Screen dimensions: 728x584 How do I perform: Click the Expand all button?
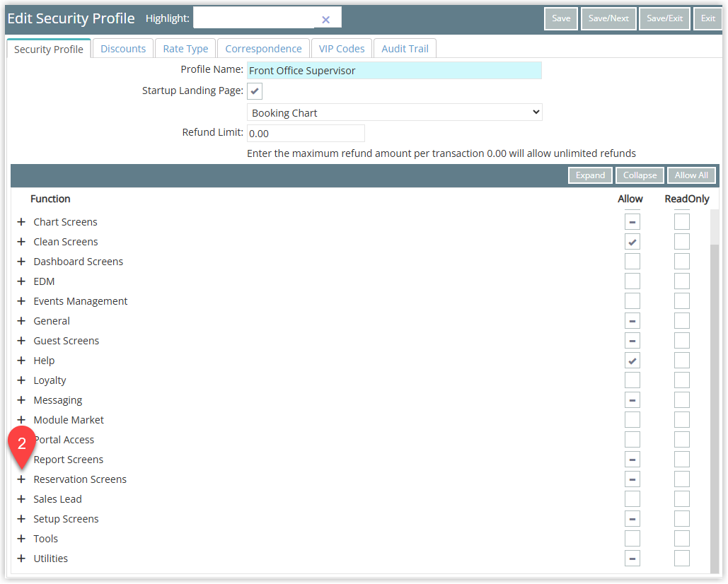[590, 175]
